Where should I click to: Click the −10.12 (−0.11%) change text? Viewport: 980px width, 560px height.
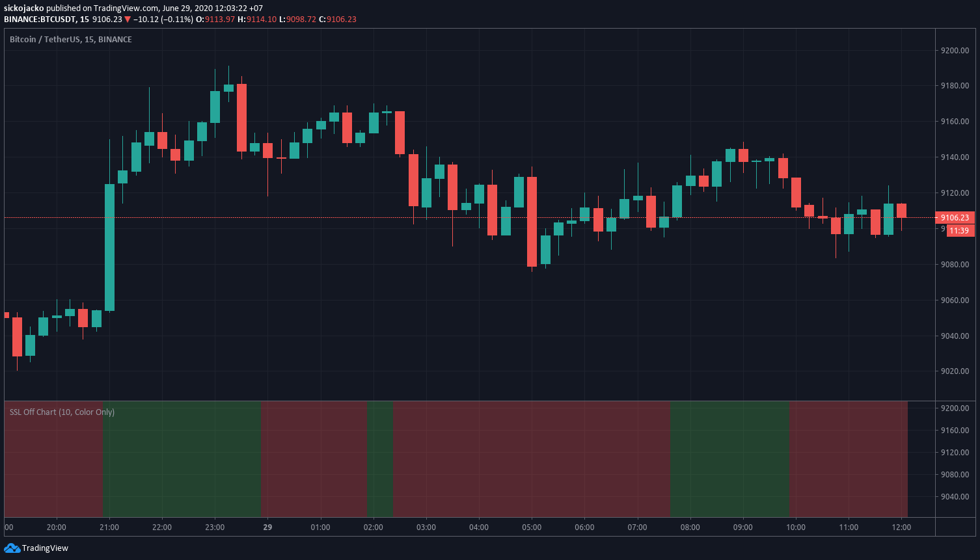pos(163,19)
